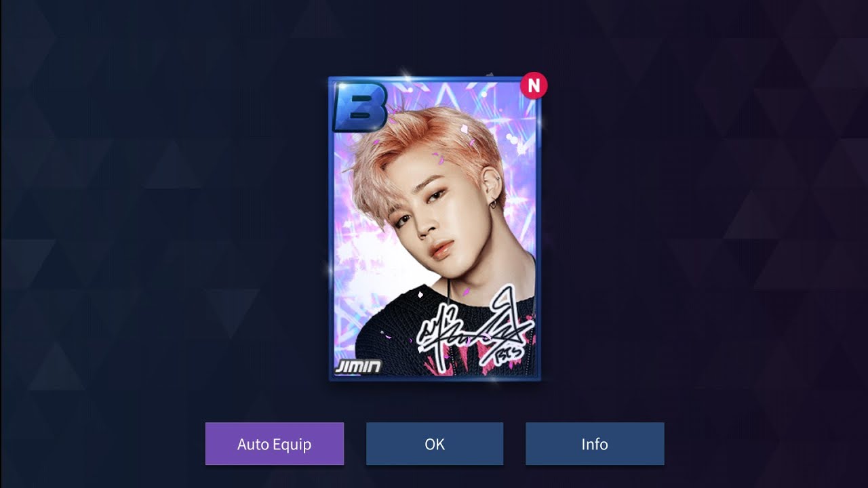This screenshot has height=488, width=868.
Task: Click the white autograph signature on card
Action: pyautogui.click(x=475, y=331)
